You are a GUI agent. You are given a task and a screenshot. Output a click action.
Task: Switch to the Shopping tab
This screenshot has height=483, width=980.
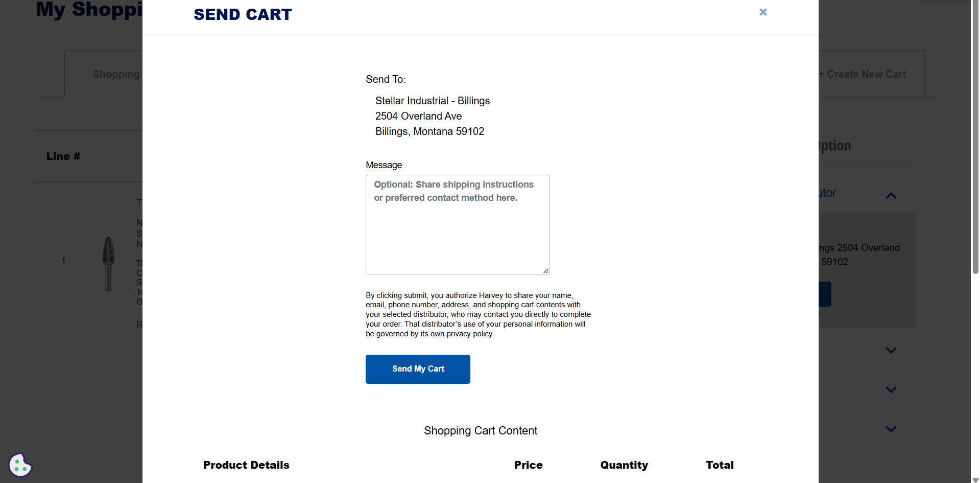(x=116, y=74)
